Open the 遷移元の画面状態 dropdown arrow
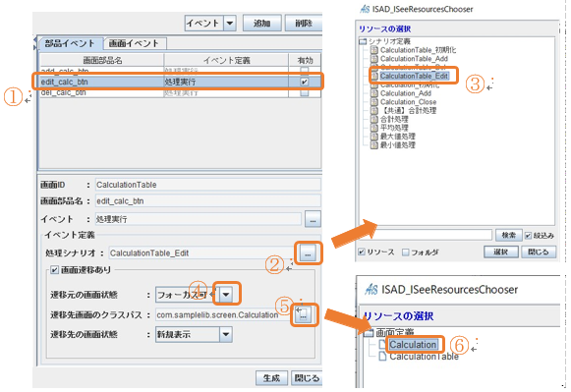The width and height of the screenshot is (571, 392). 226,295
